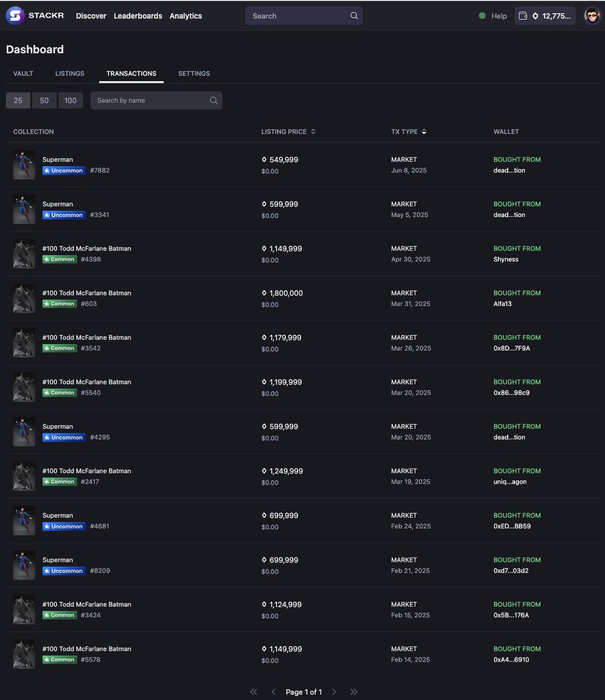
Task: Go to last page via double-chevron icon
Action: (354, 691)
